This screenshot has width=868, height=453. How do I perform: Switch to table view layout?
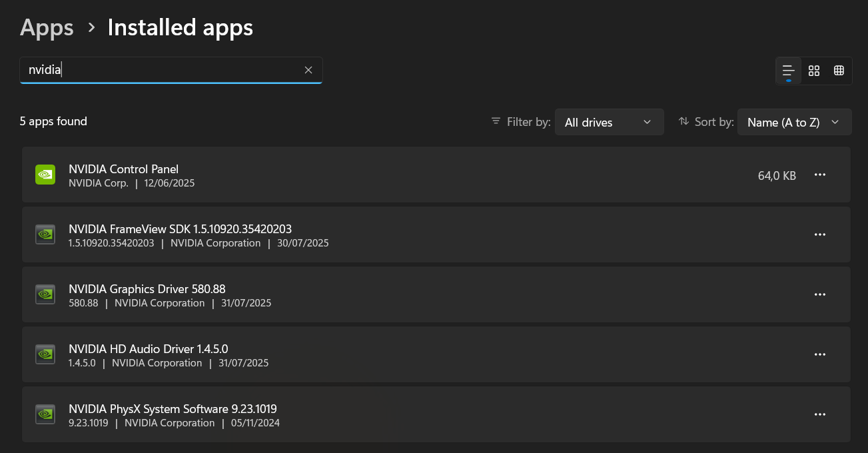point(839,71)
